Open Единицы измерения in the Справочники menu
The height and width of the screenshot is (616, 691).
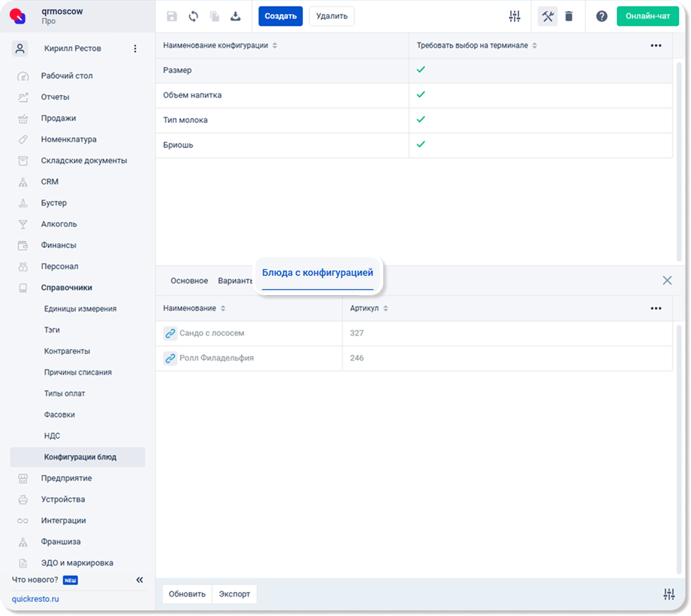coord(80,309)
